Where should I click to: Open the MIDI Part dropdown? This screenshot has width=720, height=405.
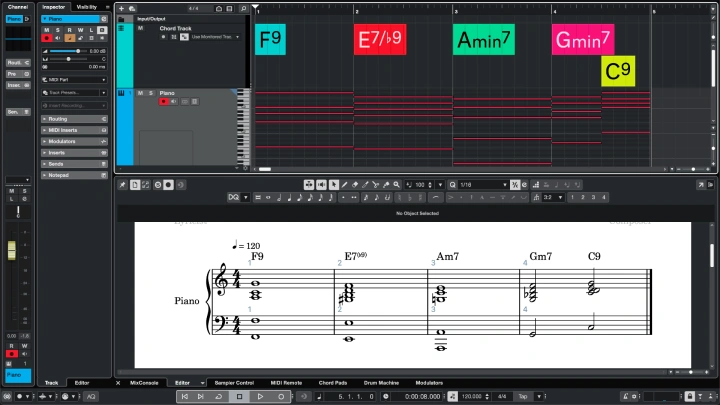74,80
